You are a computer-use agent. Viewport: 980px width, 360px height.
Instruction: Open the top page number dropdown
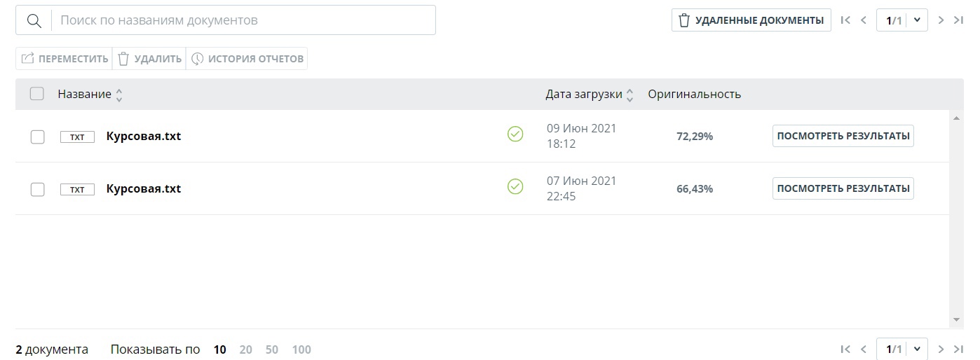tap(917, 20)
